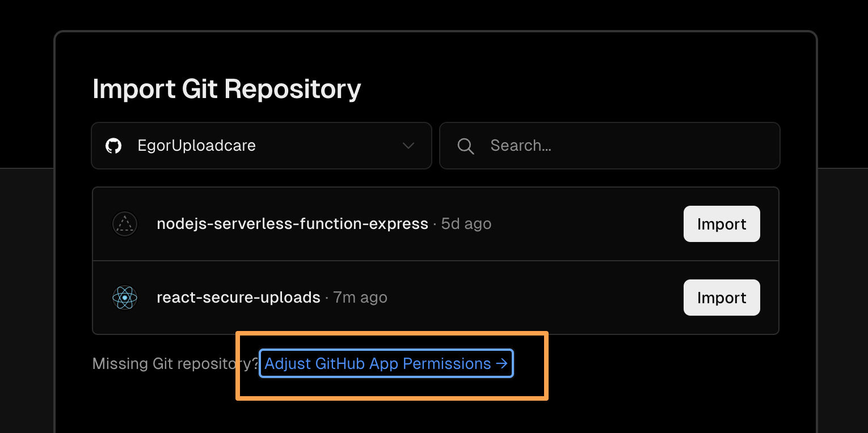Open the EgorUploadcare account dropdown
Image resolution: width=868 pixels, height=433 pixels.
(261, 146)
